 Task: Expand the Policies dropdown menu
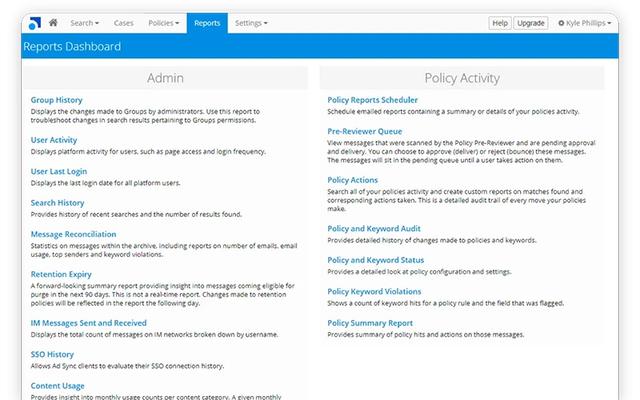click(x=163, y=22)
